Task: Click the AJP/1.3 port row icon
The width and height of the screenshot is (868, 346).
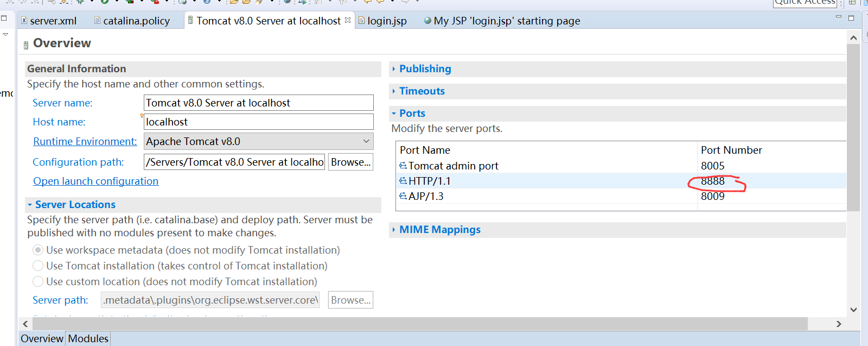Action: click(403, 196)
